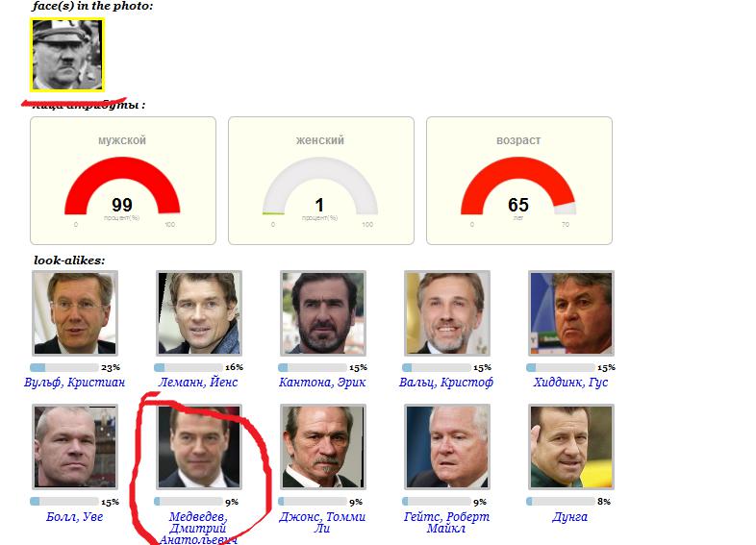This screenshot has width=756, height=545.
Task: Open the Вульф, Кристиан link
Action: (x=74, y=383)
